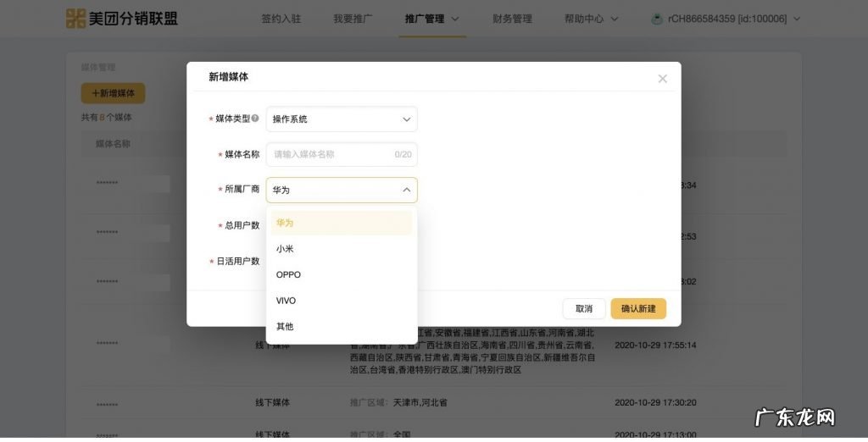Click the 媒体管理 breadcrumb text
Screen dimensions: 868x442
click(x=98, y=68)
